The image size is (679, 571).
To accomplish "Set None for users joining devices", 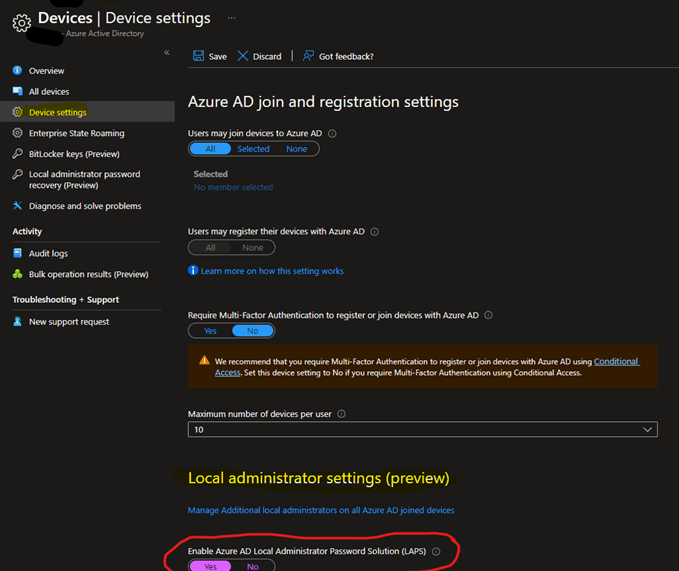I will pyautogui.click(x=297, y=148).
